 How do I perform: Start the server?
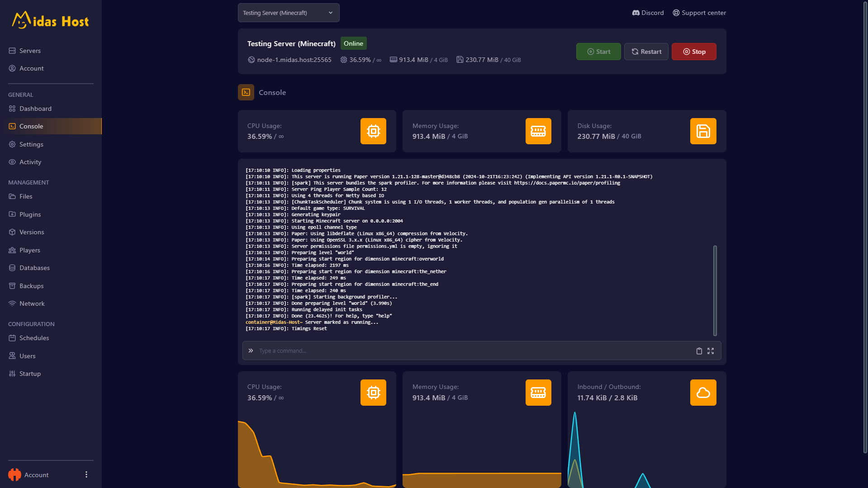click(x=598, y=52)
